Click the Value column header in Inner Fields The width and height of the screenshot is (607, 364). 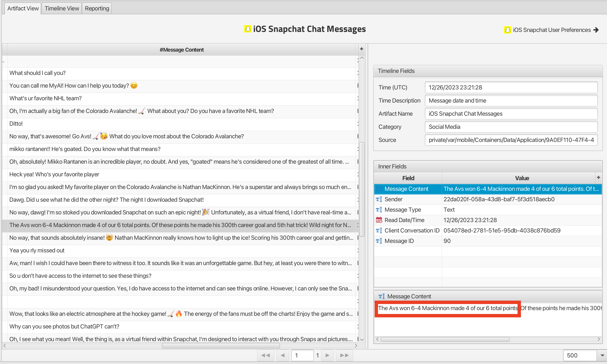point(522,178)
